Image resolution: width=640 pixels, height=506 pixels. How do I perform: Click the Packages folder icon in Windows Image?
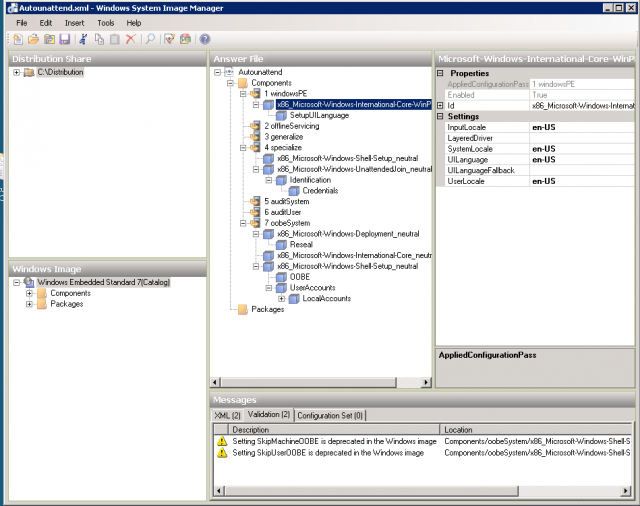pos(42,304)
